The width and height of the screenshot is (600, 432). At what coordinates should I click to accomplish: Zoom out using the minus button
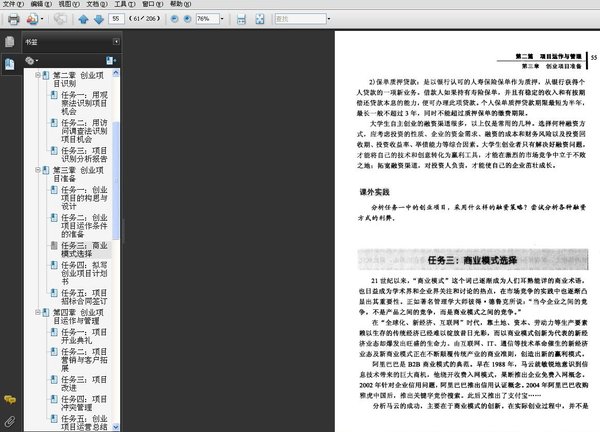[174, 19]
